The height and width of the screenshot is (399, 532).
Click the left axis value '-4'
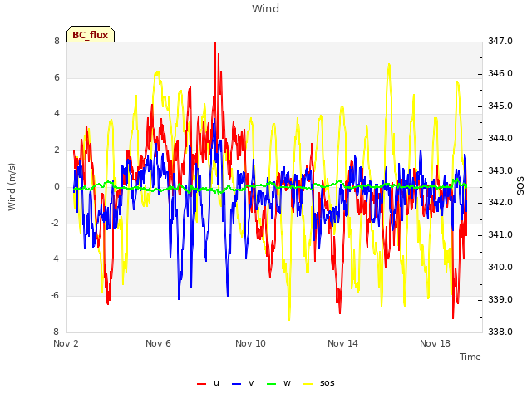[56, 259]
